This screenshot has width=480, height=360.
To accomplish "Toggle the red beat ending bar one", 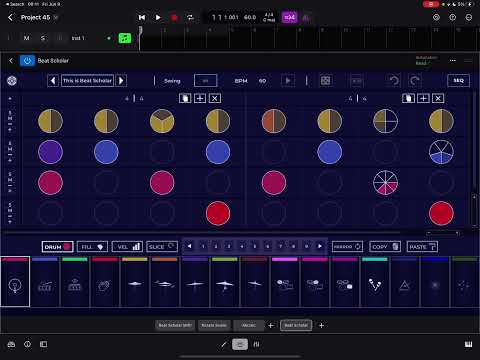I will point(218,213).
